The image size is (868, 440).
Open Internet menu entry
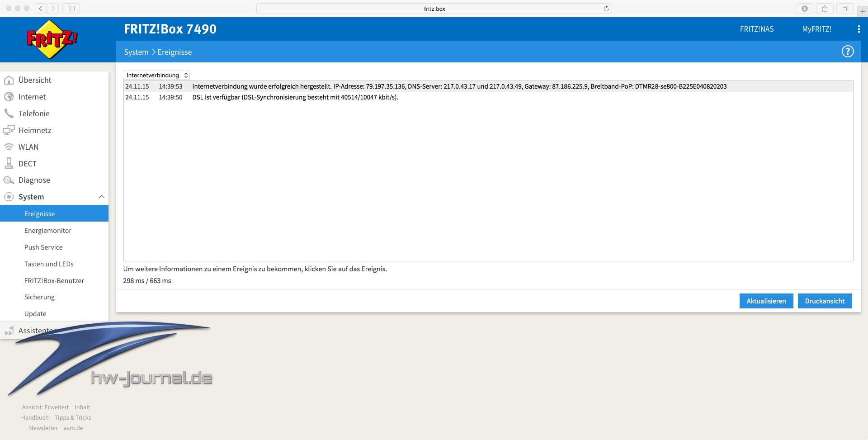tap(32, 97)
